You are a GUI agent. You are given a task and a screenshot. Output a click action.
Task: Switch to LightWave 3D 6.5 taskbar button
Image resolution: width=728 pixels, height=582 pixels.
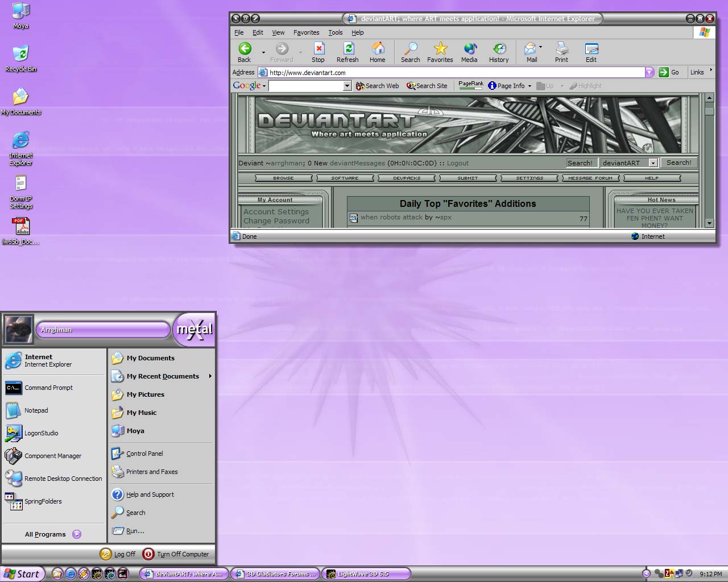pyautogui.click(x=366, y=574)
